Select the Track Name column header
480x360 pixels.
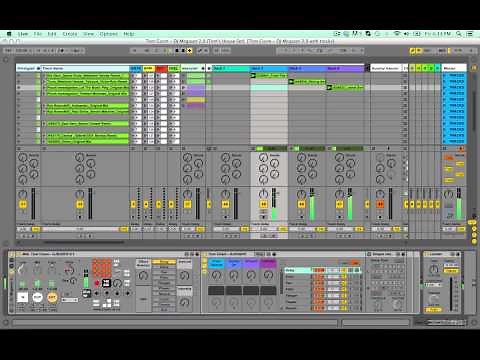[x=85, y=68]
